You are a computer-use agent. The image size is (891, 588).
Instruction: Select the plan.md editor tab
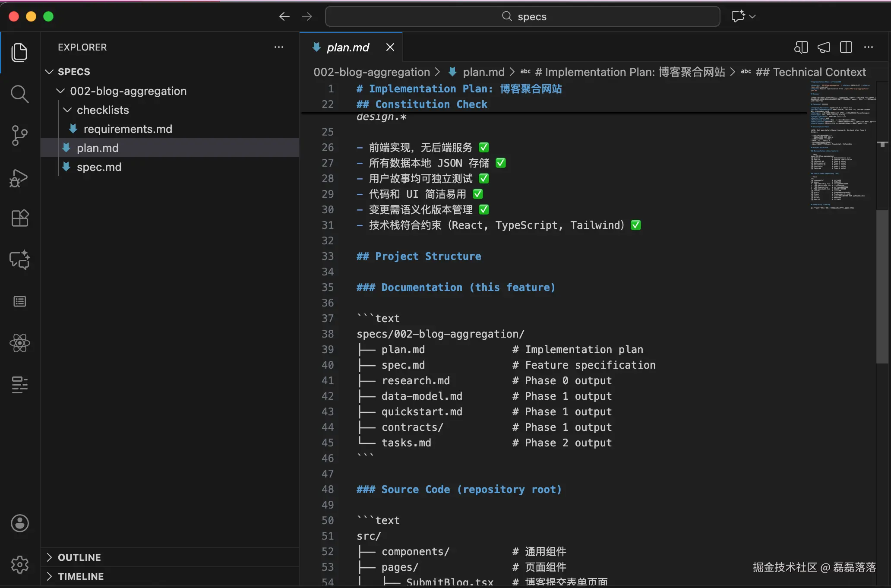(x=348, y=47)
